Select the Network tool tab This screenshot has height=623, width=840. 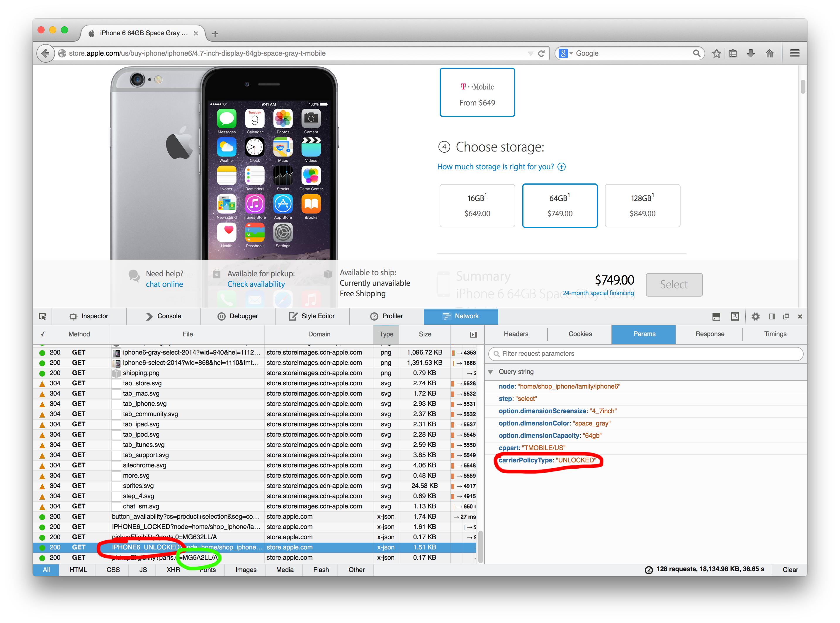click(460, 316)
